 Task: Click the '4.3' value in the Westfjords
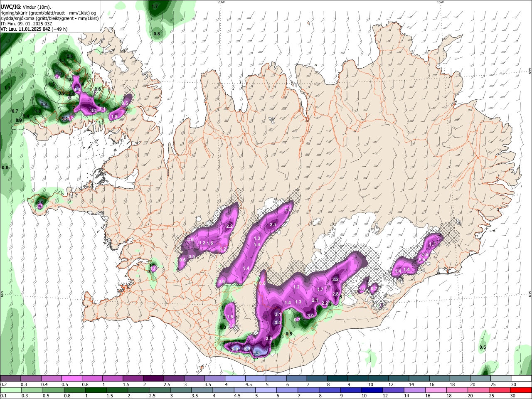(44, 104)
